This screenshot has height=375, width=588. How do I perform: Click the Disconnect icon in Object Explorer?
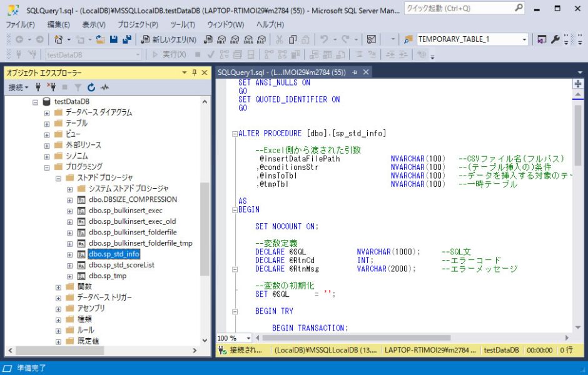pyautogui.click(x=52, y=86)
